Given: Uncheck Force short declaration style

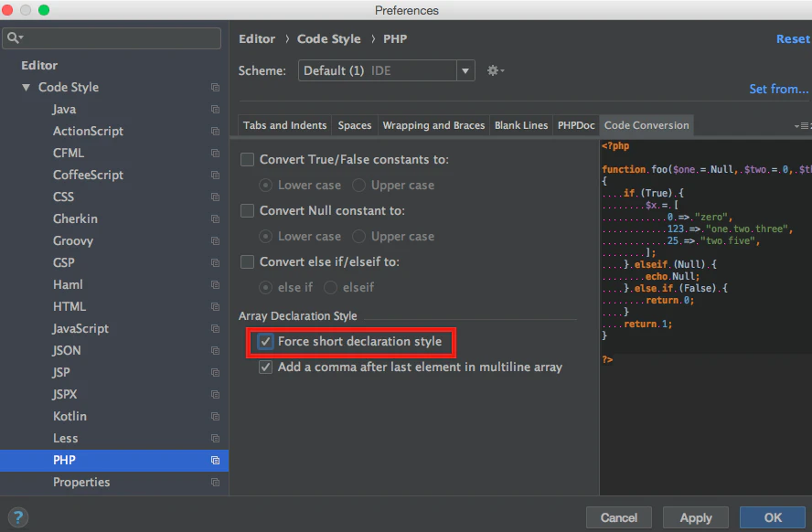Looking at the screenshot, I should coord(265,342).
